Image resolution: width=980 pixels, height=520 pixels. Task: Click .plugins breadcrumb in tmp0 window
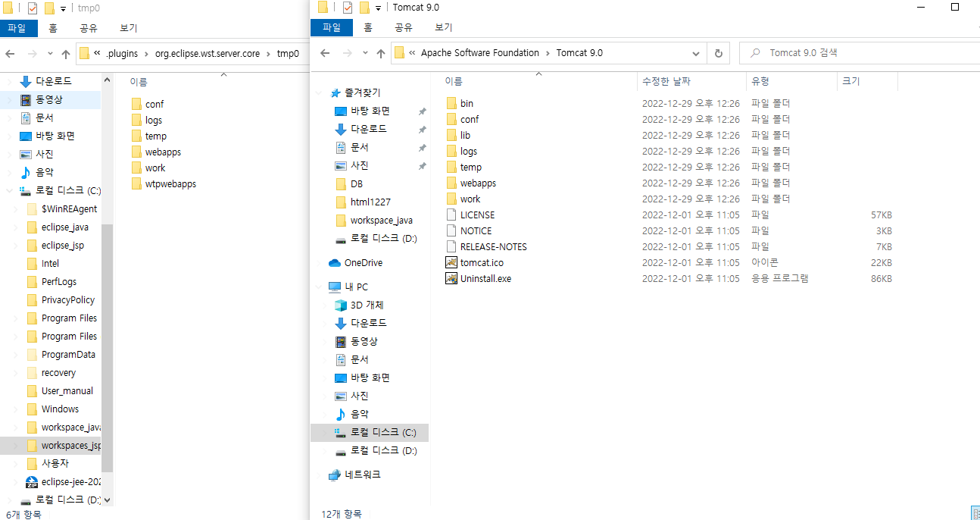(122, 54)
